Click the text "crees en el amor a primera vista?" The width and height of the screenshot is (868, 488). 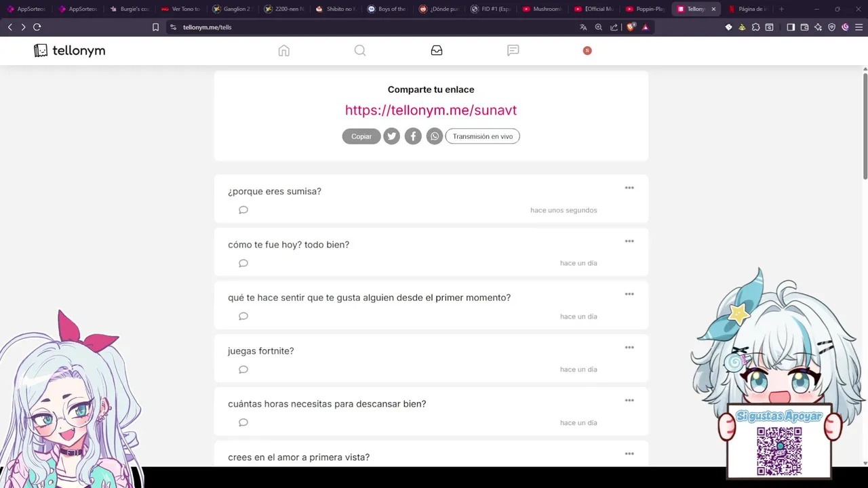pos(298,457)
